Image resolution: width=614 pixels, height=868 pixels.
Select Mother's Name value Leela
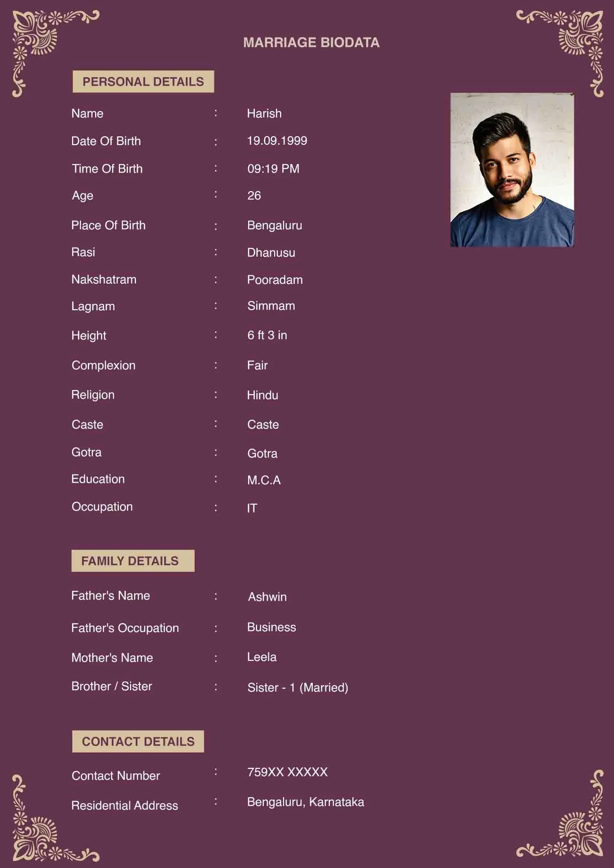(x=262, y=658)
